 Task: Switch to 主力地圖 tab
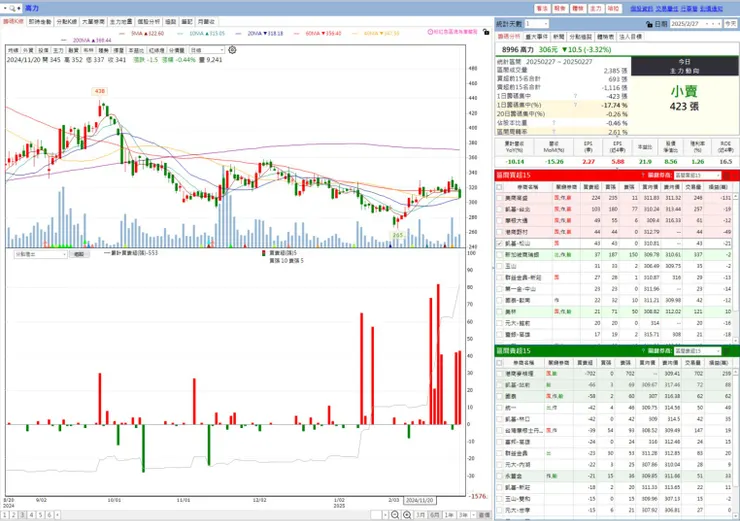121,22
